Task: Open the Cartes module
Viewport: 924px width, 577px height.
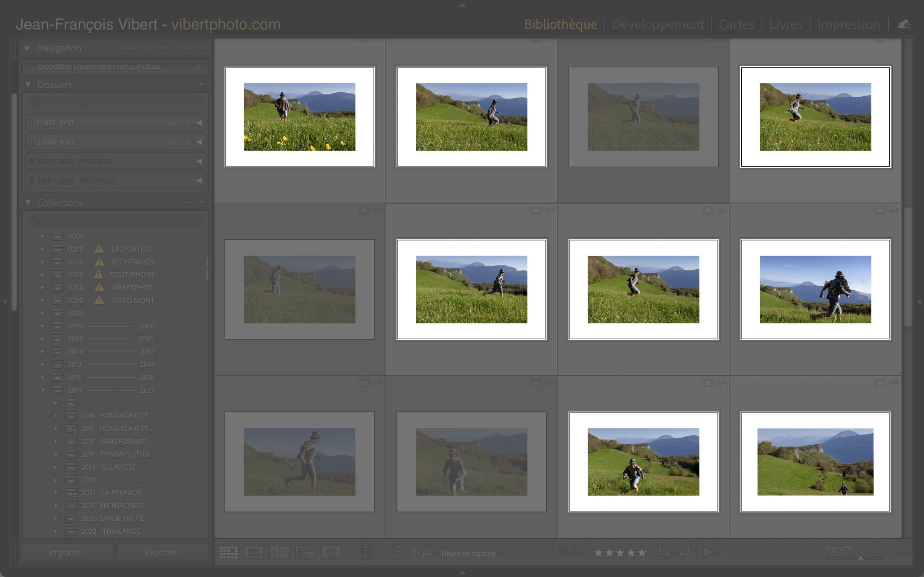Action: pos(736,25)
